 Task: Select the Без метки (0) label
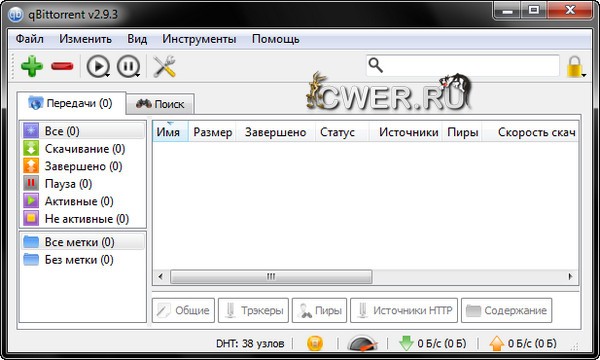click(x=83, y=260)
